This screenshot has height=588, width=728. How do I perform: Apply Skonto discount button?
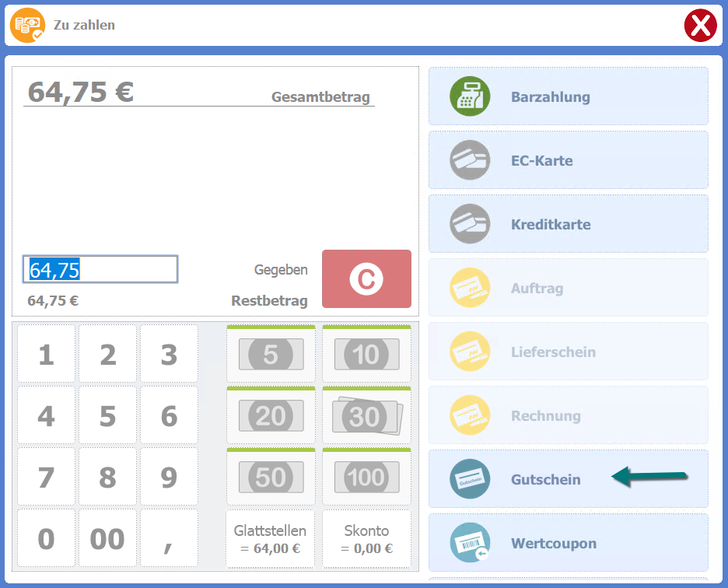tap(366, 540)
